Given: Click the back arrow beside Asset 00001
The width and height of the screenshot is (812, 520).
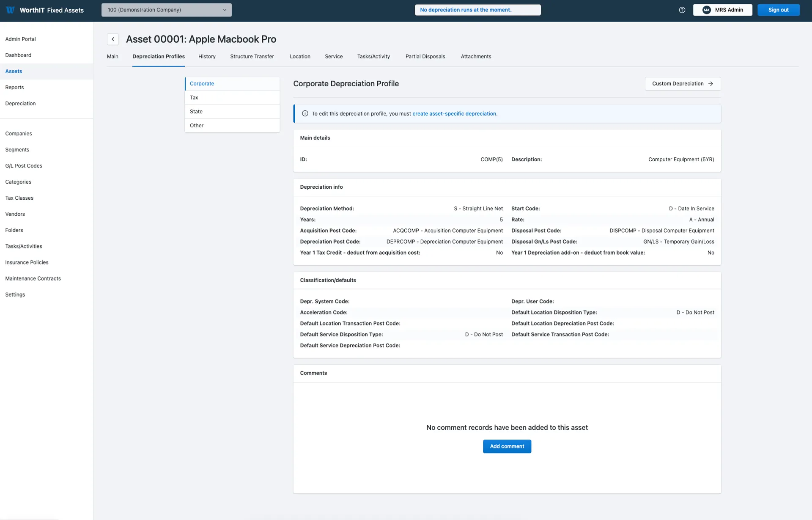Looking at the screenshot, I should point(112,39).
